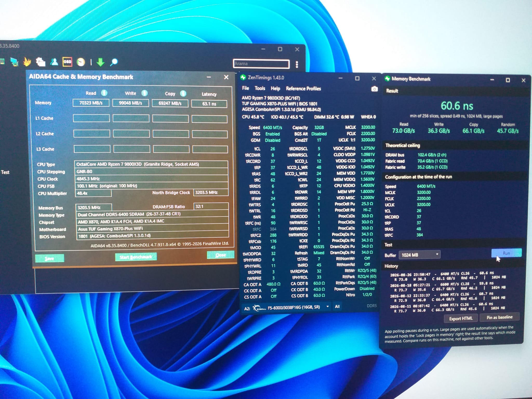Click the Memory Read field showing 70323 MB/s
The width and height of the screenshot is (532, 399).
tap(91, 103)
